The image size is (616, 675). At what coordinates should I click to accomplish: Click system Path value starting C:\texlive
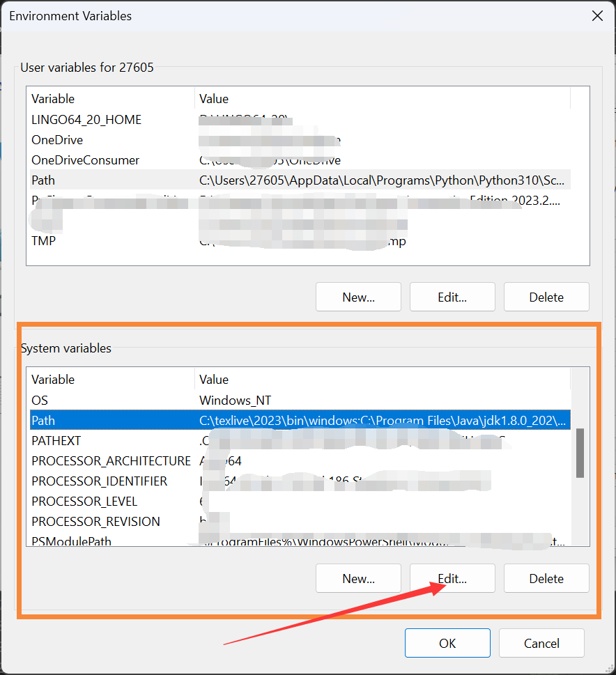[383, 420]
